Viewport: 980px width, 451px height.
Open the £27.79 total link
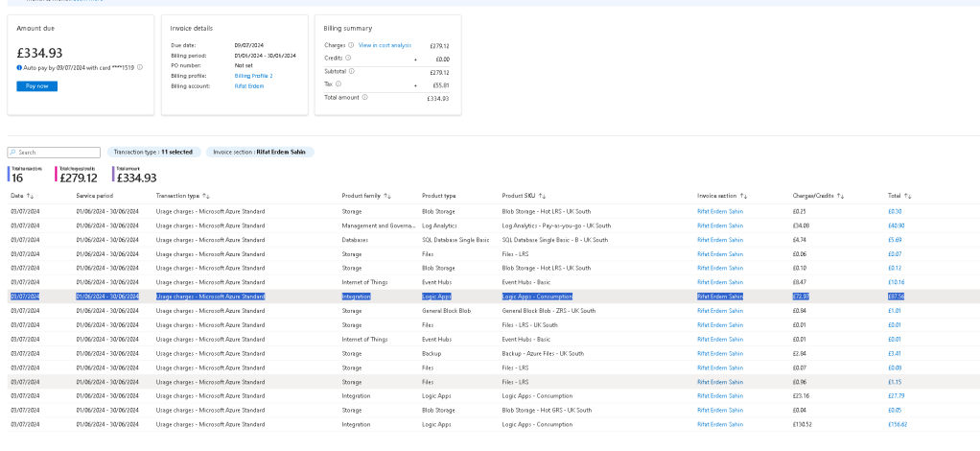point(897,396)
